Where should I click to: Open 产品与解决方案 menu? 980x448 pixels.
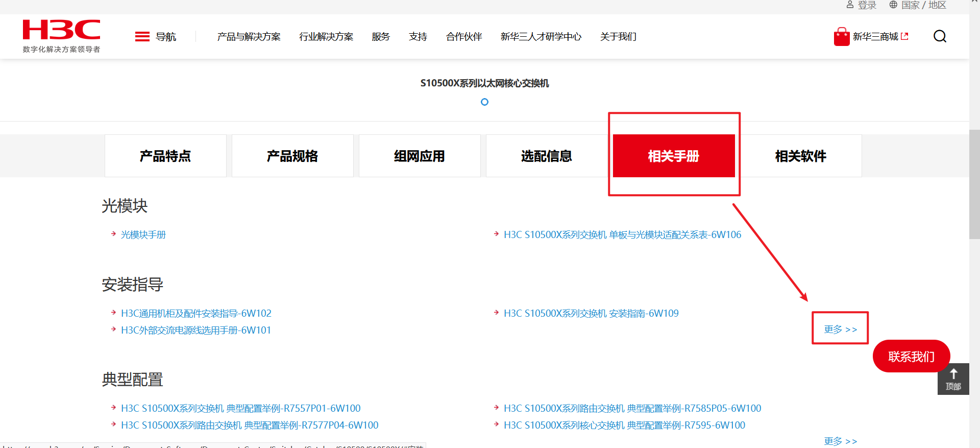pos(249,37)
